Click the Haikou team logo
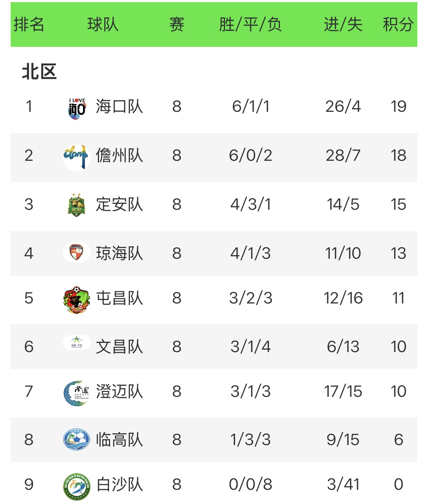Image resolution: width=428 pixels, height=504 pixels. 77,108
